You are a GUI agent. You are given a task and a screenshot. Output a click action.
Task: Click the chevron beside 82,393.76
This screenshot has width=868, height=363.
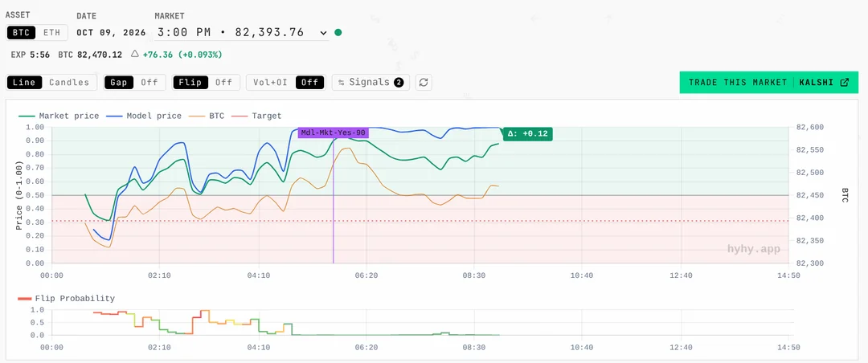point(323,33)
